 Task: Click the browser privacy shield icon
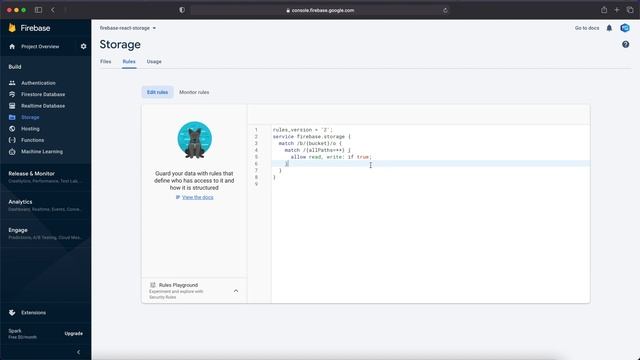click(182, 10)
